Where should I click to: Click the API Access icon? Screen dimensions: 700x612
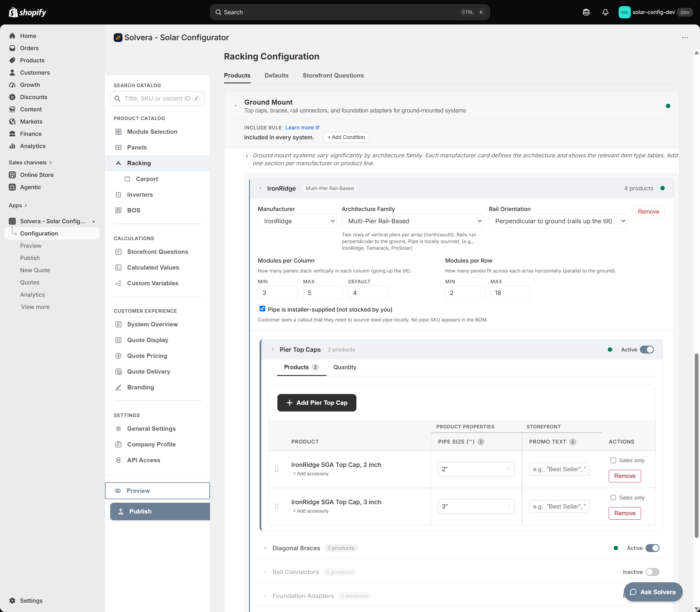[x=118, y=460]
